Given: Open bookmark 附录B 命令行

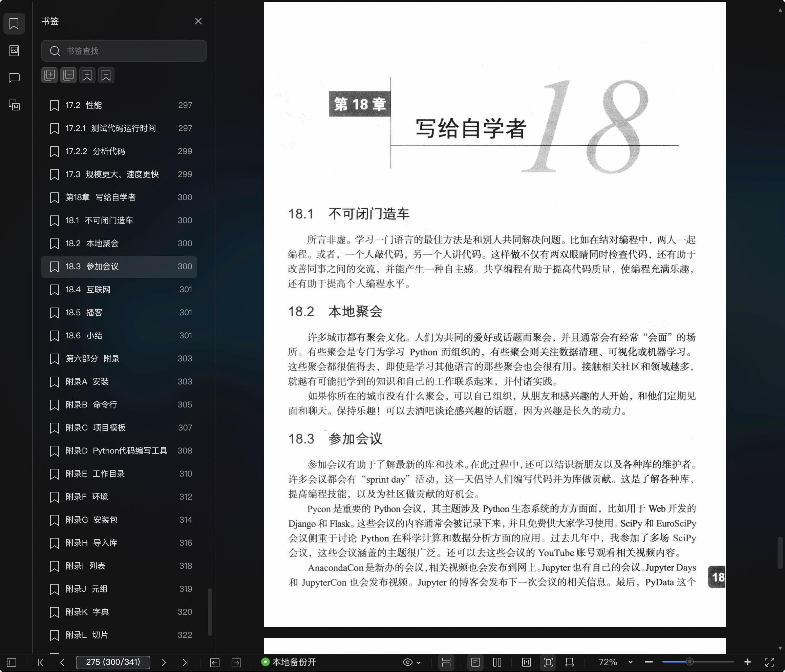Looking at the screenshot, I should (x=119, y=405).
